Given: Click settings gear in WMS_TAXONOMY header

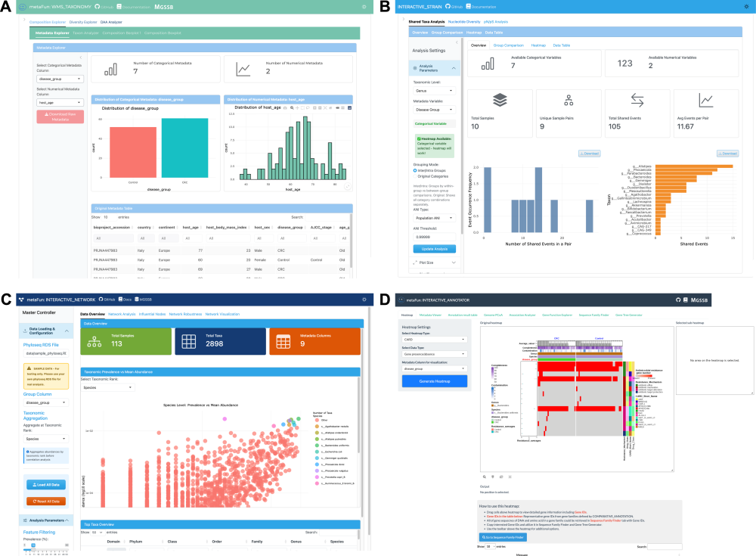Looking at the screenshot, I should 364,7.
